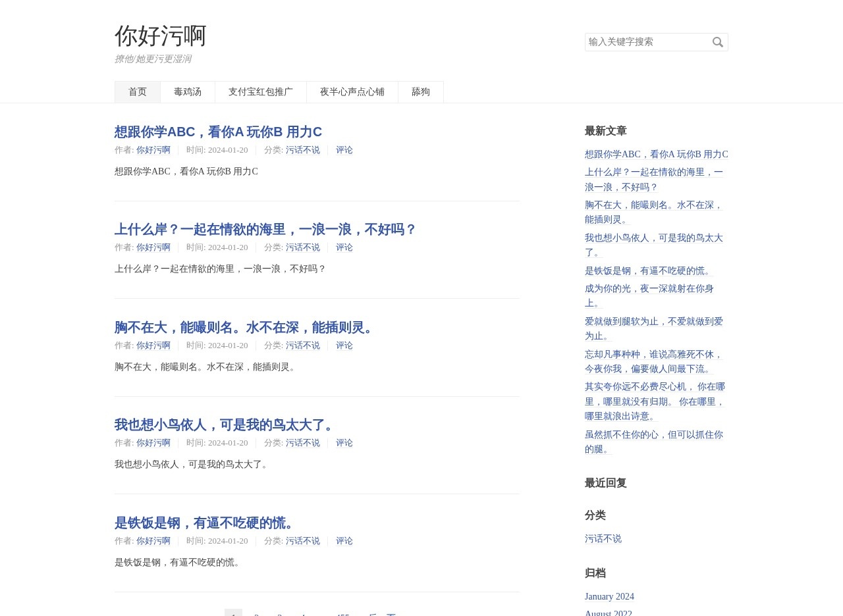Open the 支付宝红包推广 navigation item

tap(260, 92)
